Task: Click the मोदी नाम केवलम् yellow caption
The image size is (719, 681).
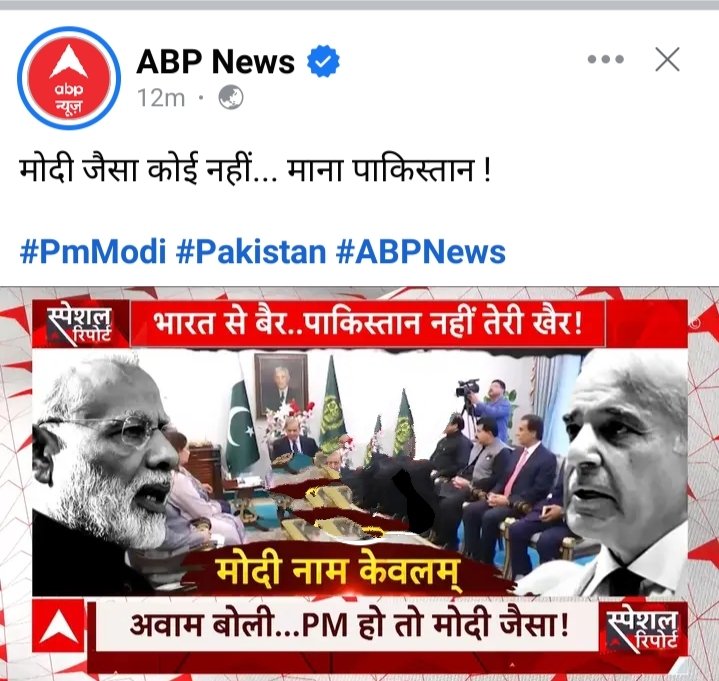Action: pyautogui.click(x=338, y=571)
